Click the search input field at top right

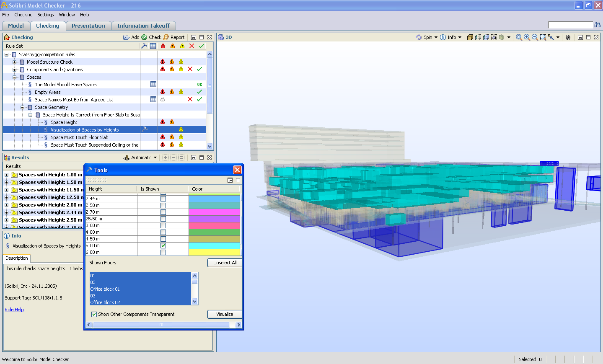coord(571,25)
